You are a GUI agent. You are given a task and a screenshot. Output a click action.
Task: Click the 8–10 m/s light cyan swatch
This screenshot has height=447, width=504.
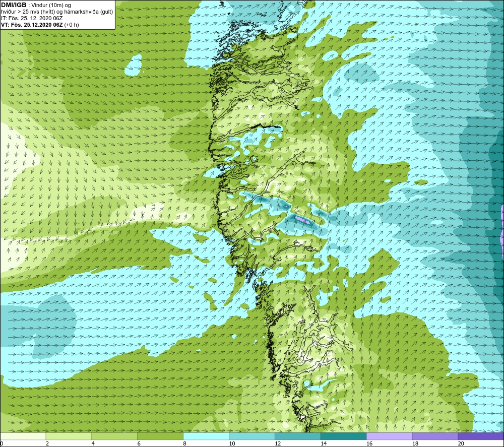click(x=206, y=436)
